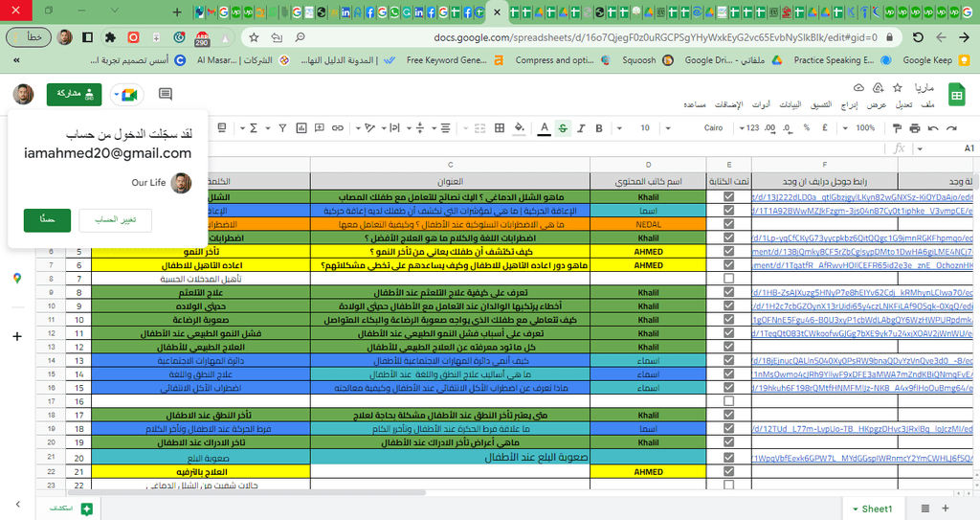Format as currency with the £ icon
This screenshot has height=520, width=980.
(x=824, y=127)
